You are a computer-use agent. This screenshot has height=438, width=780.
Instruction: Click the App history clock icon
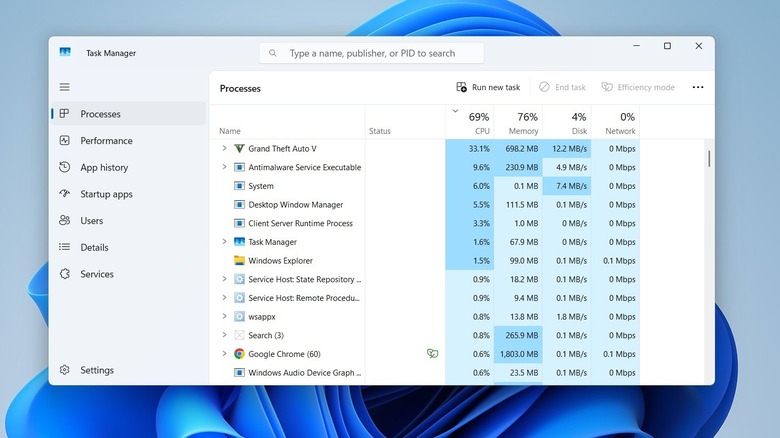pyautogui.click(x=65, y=167)
